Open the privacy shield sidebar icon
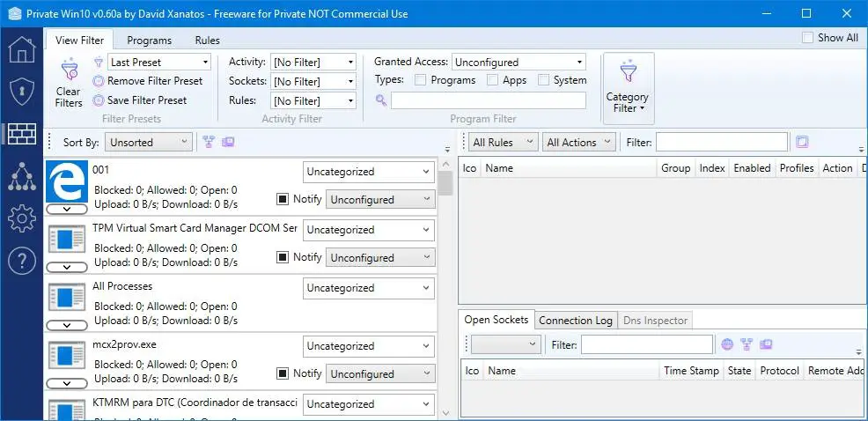Image resolution: width=868 pixels, height=421 pixels. (22, 92)
